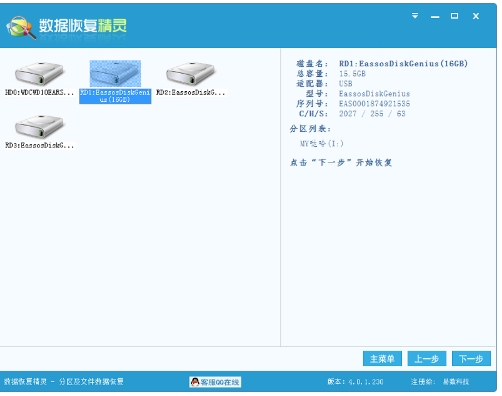Screen dimensions: 502x396
Task: Open the title bar dropdown menu arrow
Action: [x=415, y=16]
